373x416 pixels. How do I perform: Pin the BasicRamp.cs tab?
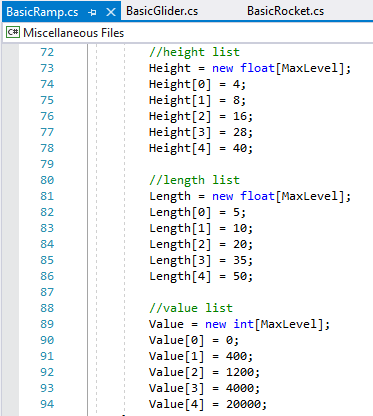click(x=92, y=12)
